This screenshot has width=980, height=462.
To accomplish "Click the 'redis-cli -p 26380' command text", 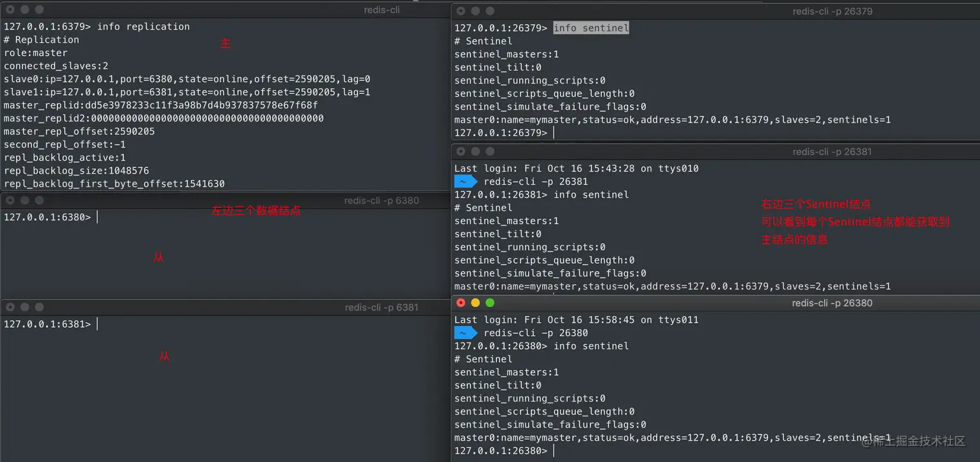I will (x=536, y=333).
